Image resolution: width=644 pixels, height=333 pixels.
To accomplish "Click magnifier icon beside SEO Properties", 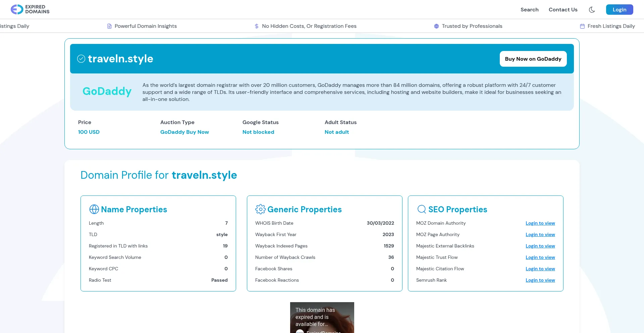I will (x=422, y=209).
